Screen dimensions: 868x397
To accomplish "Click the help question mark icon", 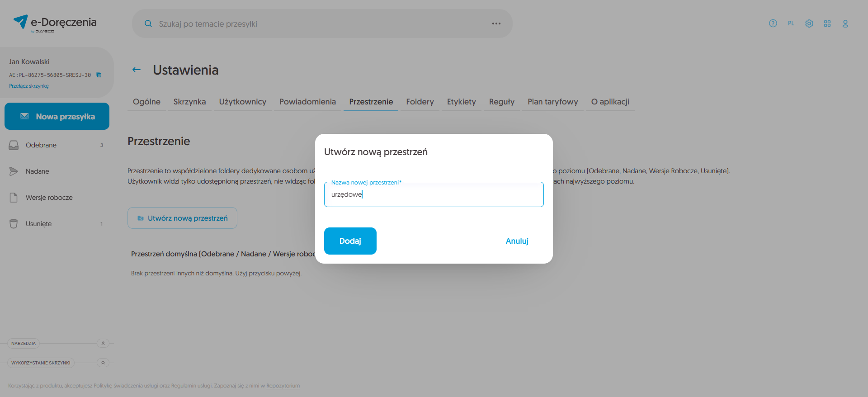I will coord(773,24).
